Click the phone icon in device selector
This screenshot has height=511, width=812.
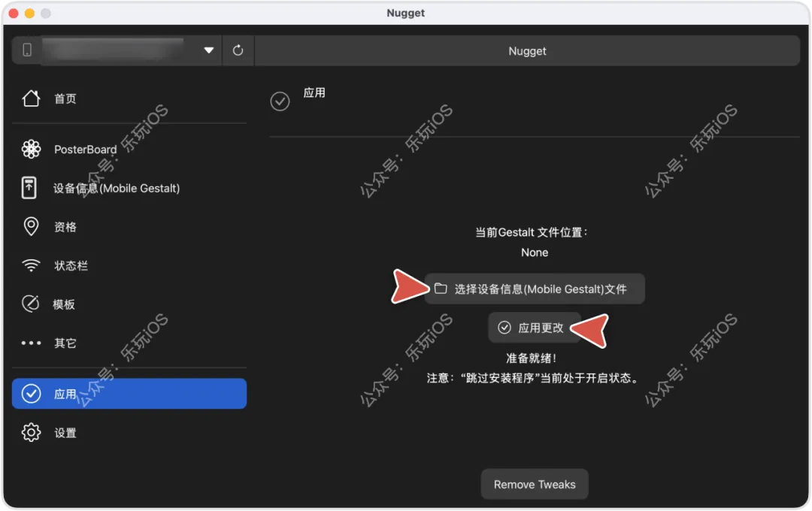(x=27, y=50)
